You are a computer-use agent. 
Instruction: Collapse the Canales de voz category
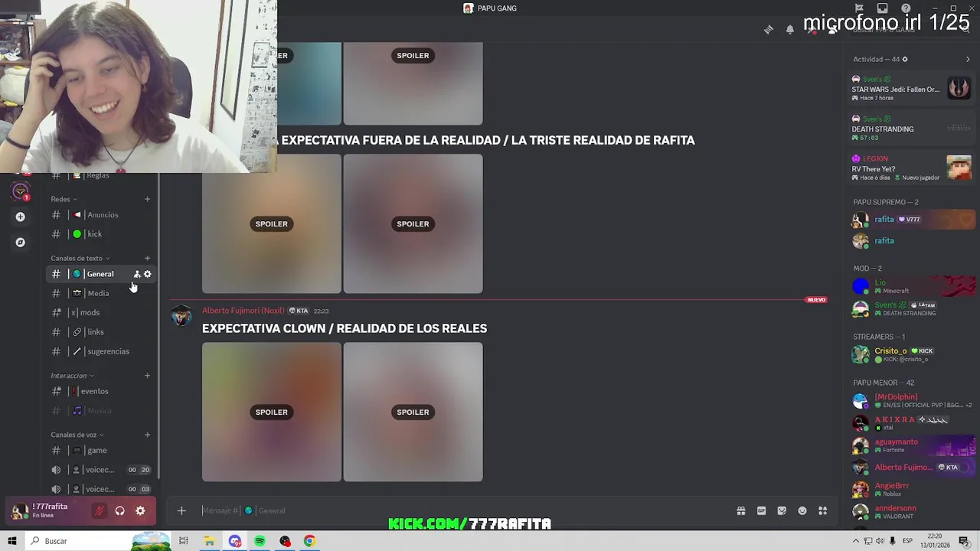pos(77,435)
